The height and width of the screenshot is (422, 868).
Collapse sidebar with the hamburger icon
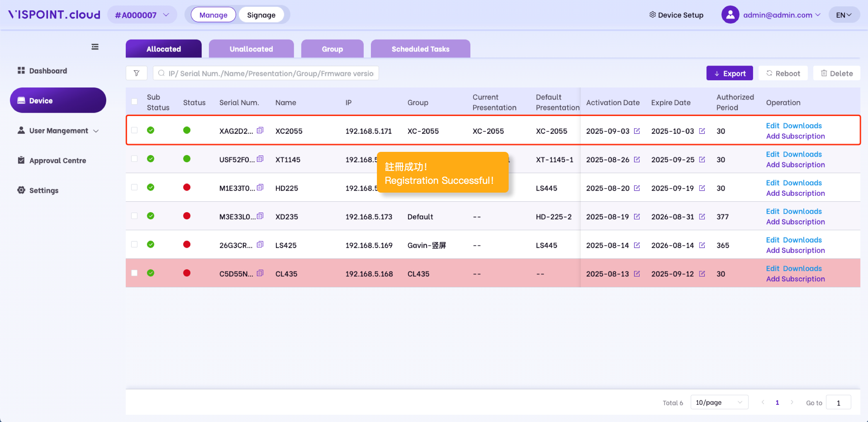tap(95, 47)
